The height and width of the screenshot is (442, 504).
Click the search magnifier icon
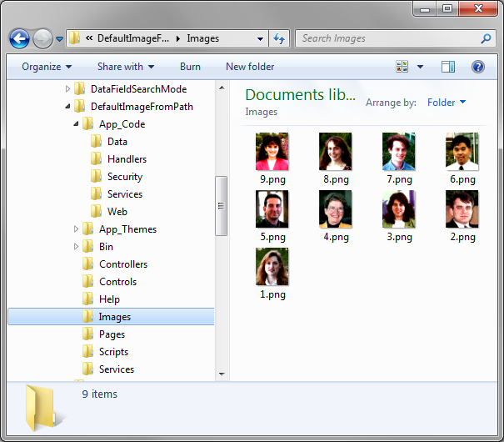click(x=487, y=38)
